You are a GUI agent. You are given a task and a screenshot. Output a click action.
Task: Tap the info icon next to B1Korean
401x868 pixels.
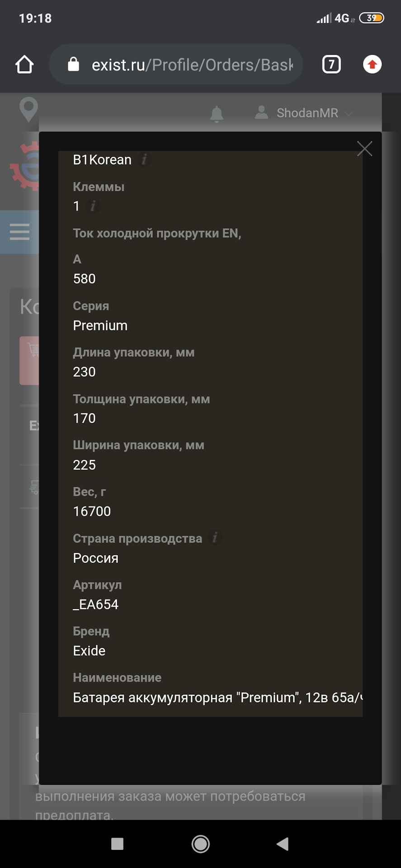[144, 160]
